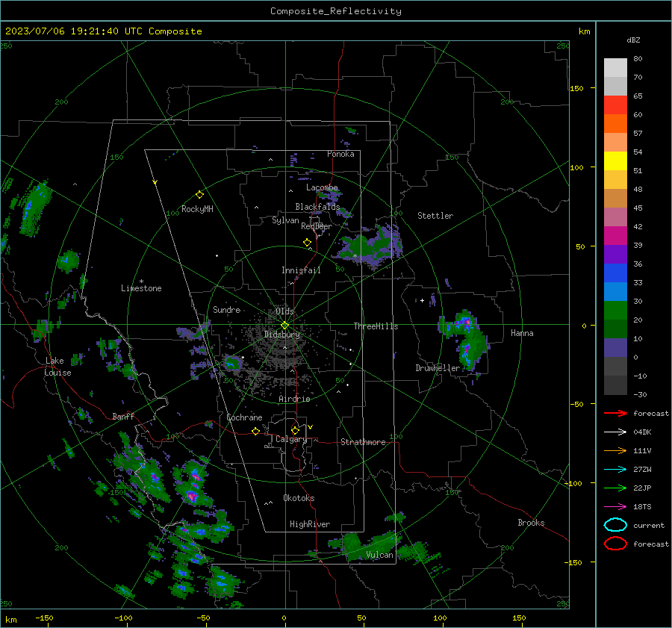Click the Drumheller city label
Screen dimensions: 672x628
[438, 368]
